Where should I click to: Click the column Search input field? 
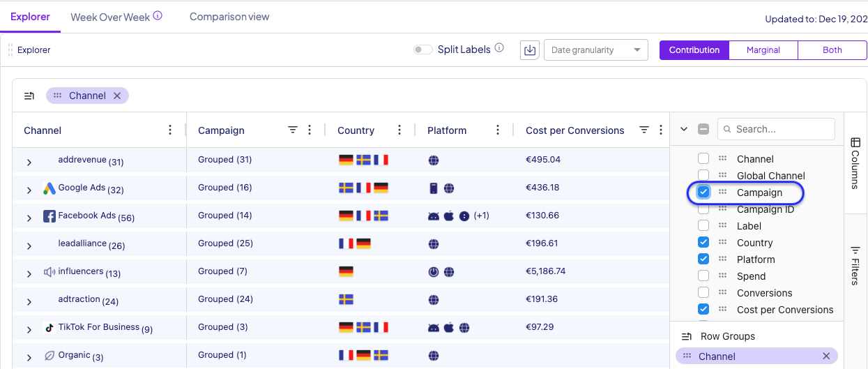781,129
